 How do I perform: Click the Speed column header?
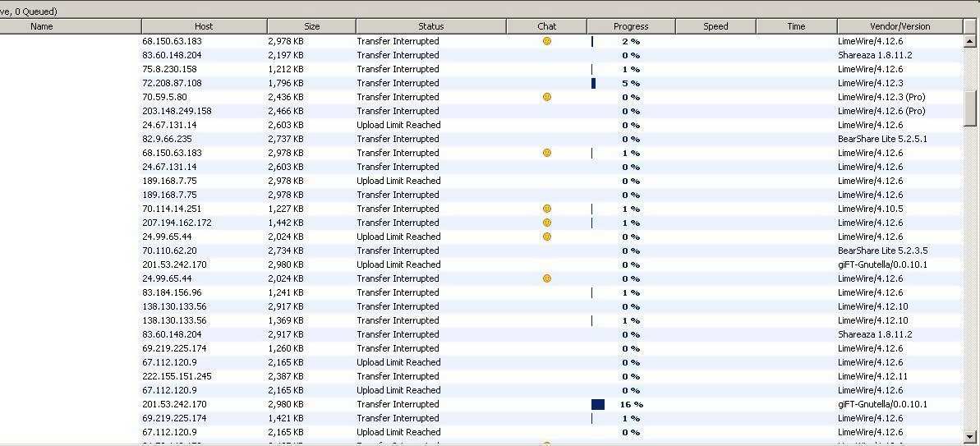(715, 26)
